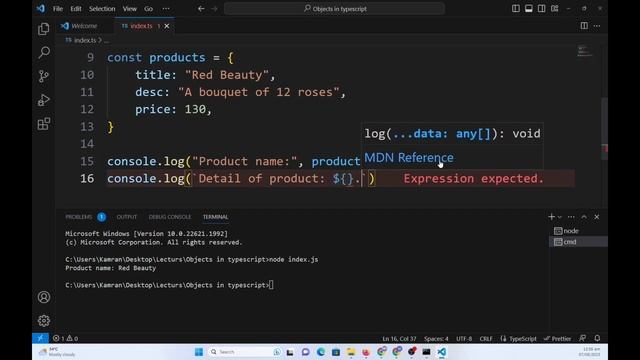Click the VS Code logo in title bar
640x360 pixels.
[41, 8]
